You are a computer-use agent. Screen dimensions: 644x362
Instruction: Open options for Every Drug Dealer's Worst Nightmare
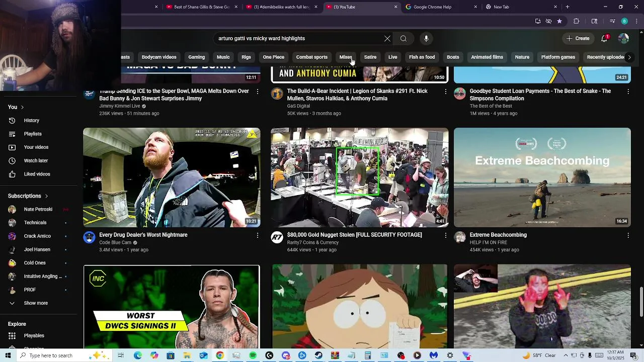258,235
